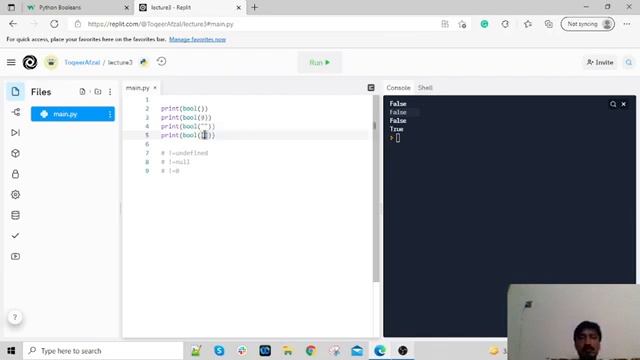Open browser settings and more menu
640x360 pixels.
pos(627,24)
